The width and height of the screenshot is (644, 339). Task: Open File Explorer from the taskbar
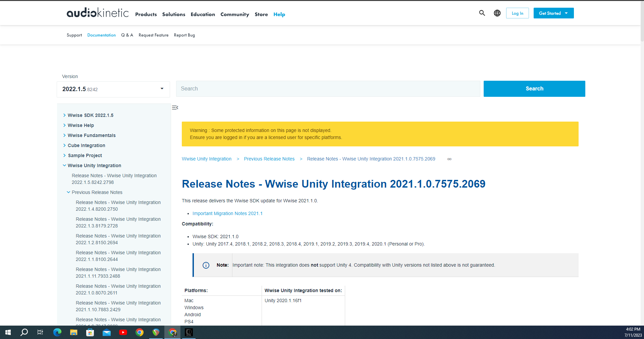tap(74, 332)
